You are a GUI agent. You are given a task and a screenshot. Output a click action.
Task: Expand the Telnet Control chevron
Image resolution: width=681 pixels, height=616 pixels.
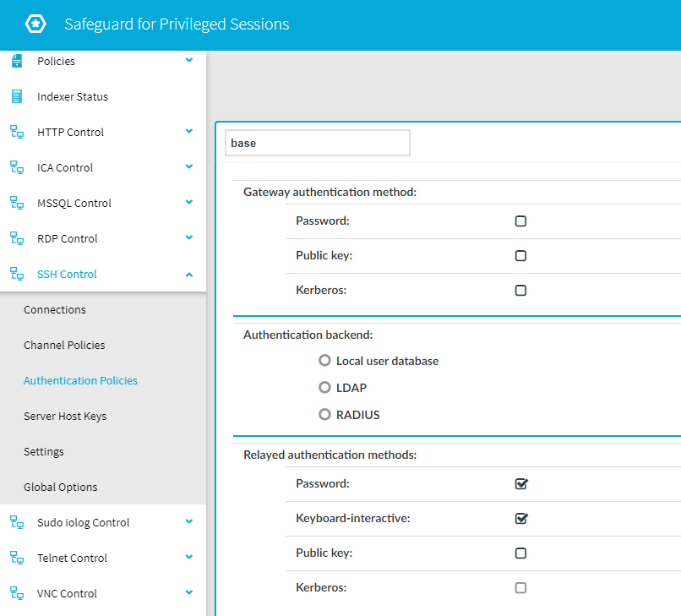point(189,557)
